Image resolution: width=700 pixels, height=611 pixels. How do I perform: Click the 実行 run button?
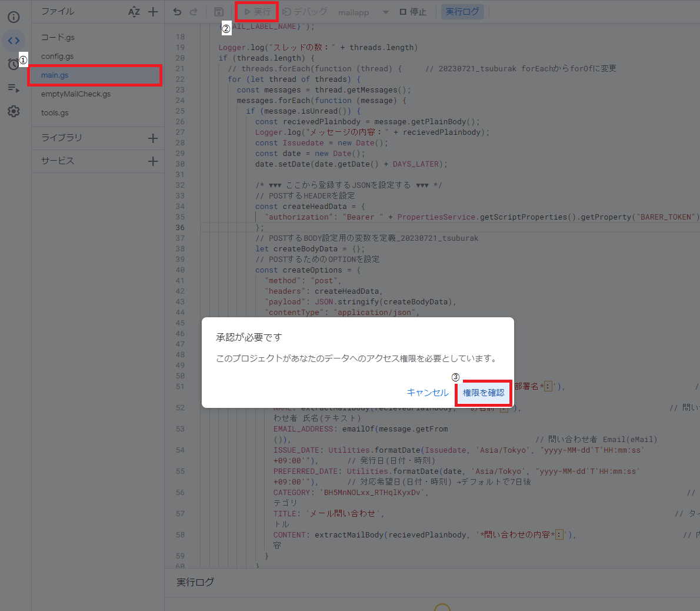click(257, 12)
